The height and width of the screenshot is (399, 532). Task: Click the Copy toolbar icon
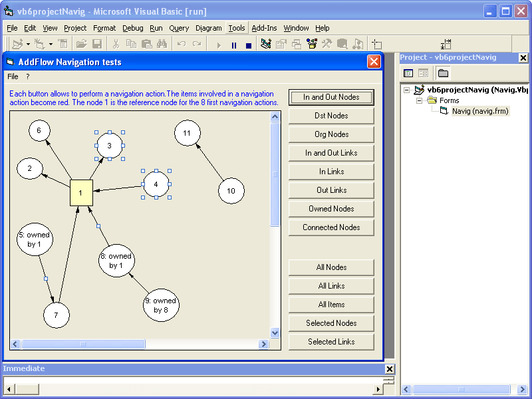(131, 44)
